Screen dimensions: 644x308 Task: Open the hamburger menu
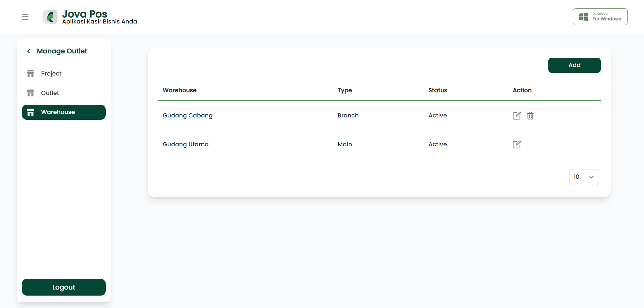click(25, 17)
